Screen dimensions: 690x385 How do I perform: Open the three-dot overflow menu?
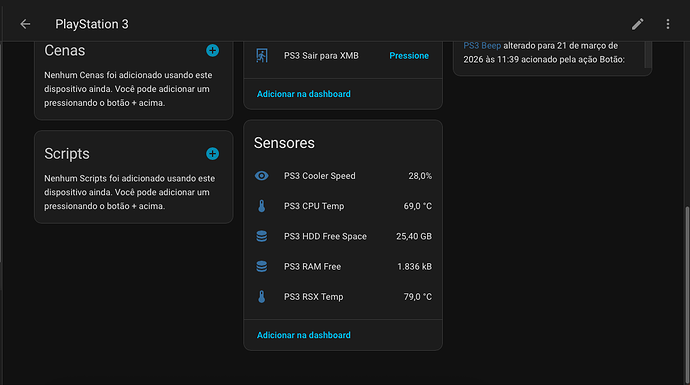[x=668, y=24]
